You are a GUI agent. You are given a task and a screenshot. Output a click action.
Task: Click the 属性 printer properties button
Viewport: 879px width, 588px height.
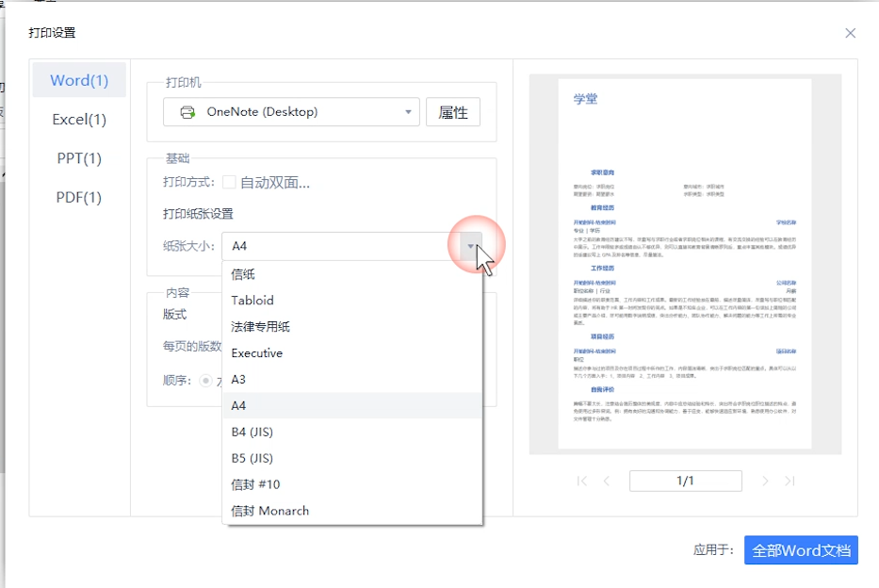[453, 112]
